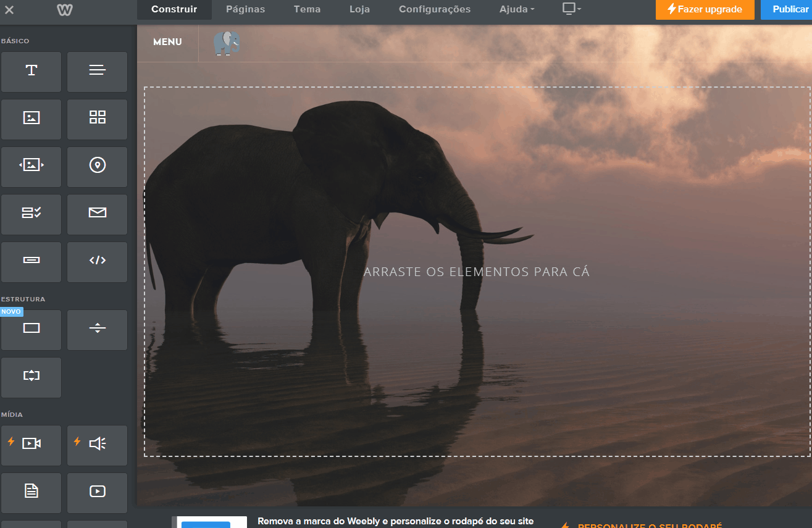Open the Loja tab

pyautogui.click(x=359, y=9)
